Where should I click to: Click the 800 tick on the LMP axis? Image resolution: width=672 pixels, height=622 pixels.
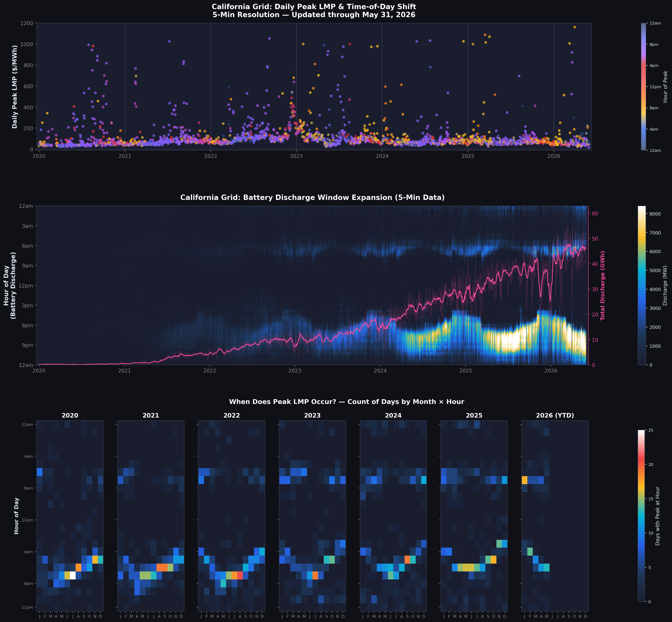[x=29, y=65]
